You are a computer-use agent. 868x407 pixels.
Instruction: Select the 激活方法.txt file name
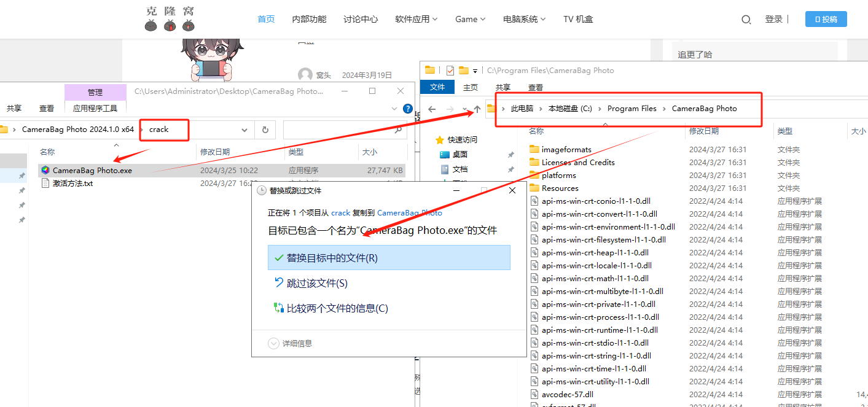click(72, 183)
